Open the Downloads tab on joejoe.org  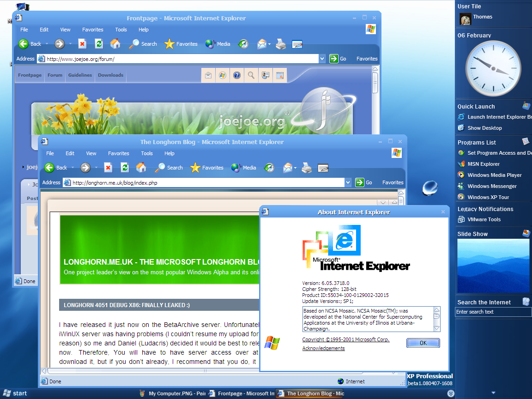[x=111, y=75]
